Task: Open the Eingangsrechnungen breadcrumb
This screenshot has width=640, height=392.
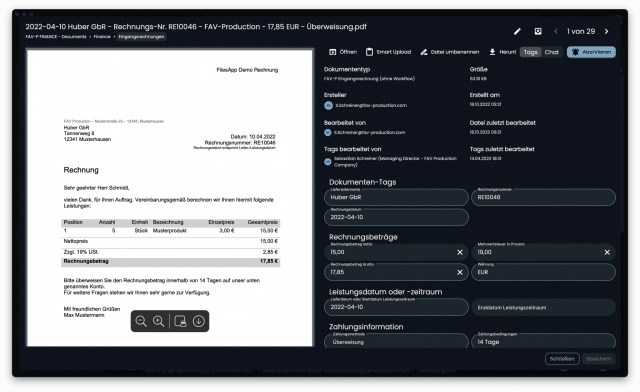Action: click(141, 37)
